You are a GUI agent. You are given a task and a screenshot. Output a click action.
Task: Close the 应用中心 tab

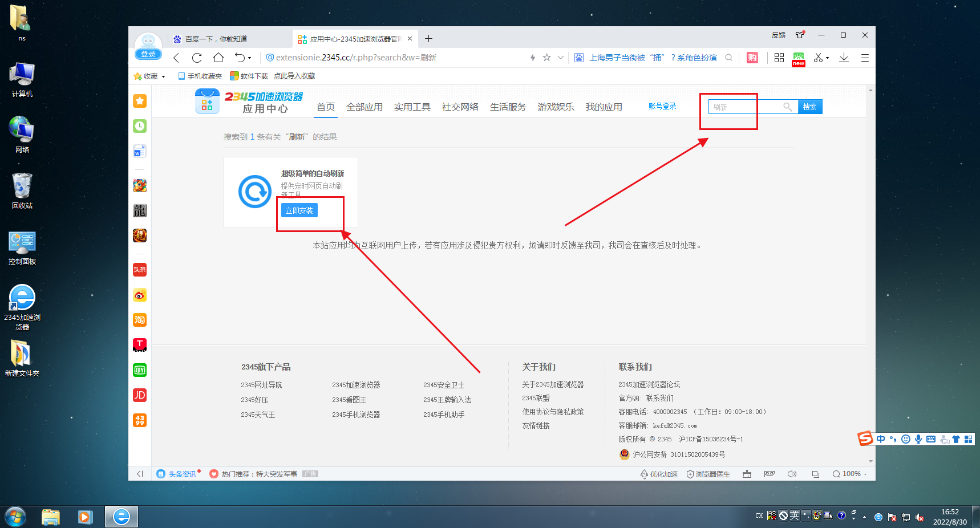coord(410,39)
